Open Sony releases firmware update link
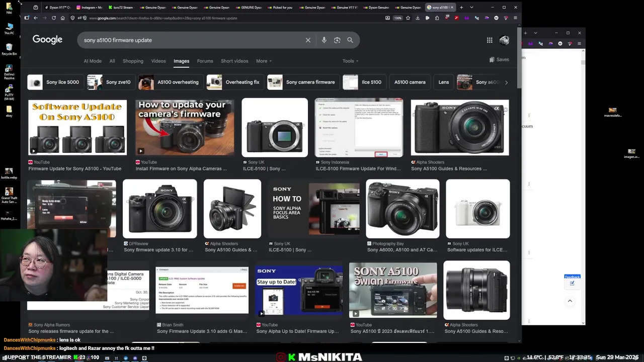 tap(71, 331)
